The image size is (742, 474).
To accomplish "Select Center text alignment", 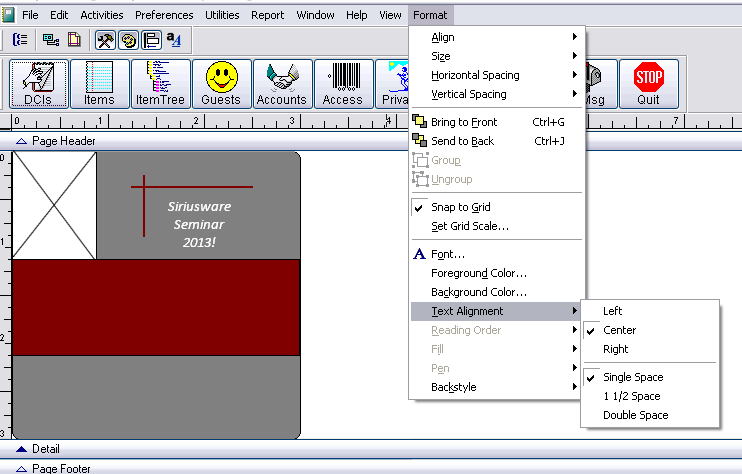I will point(650,330).
